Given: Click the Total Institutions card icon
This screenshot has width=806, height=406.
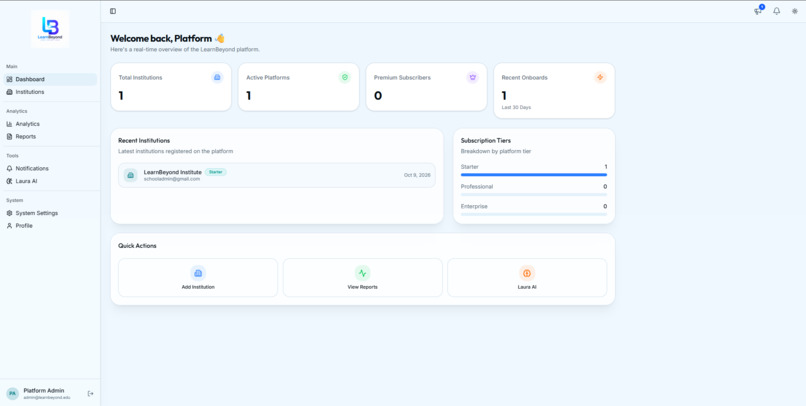Looking at the screenshot, I should pos(217,78).
